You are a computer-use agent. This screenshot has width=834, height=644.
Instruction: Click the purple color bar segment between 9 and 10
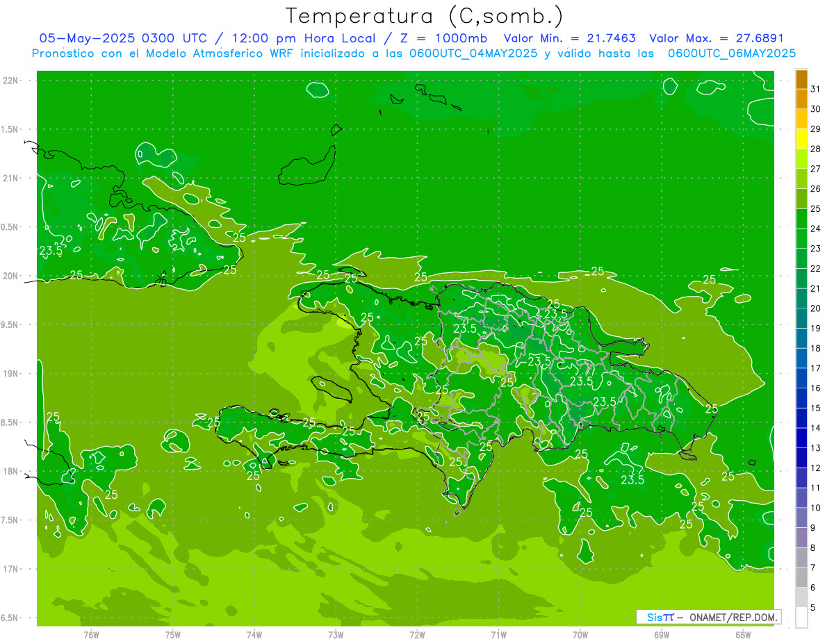(x=801, y=518)
